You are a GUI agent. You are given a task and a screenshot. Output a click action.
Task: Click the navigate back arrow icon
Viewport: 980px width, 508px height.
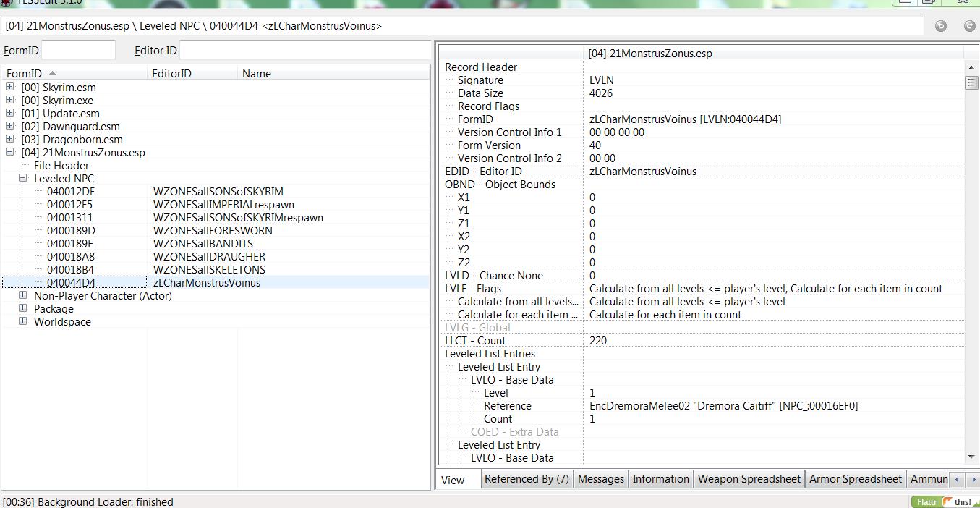click(940, 26)
